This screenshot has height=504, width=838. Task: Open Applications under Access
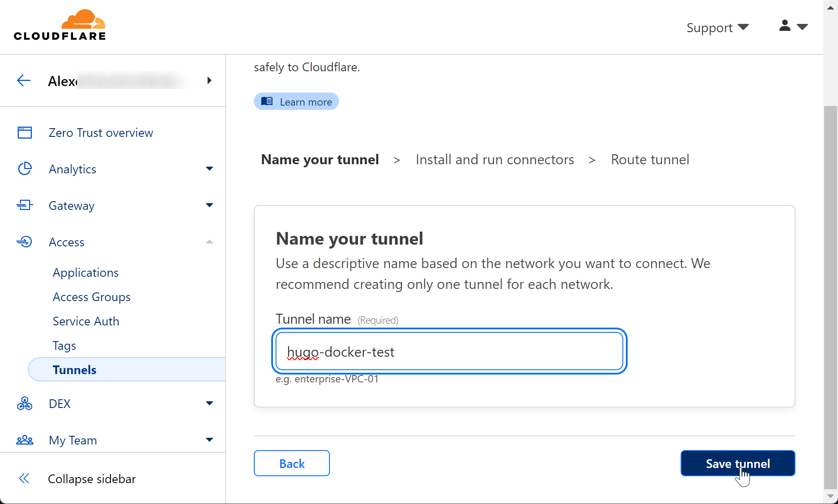(x=86, y=272)
